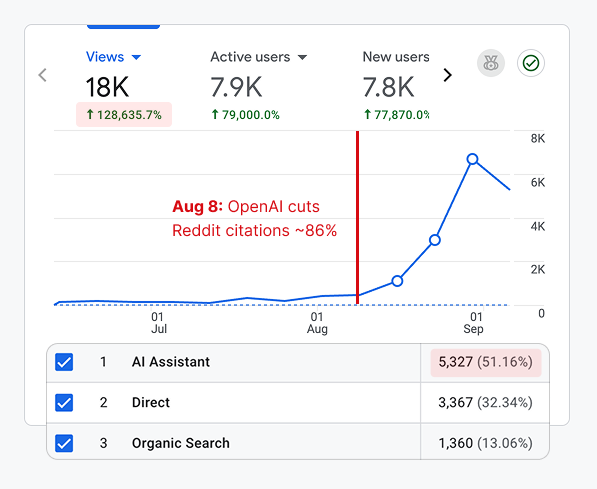Select the New users metric tab
The image size is (597, 489).
(396, 57)
